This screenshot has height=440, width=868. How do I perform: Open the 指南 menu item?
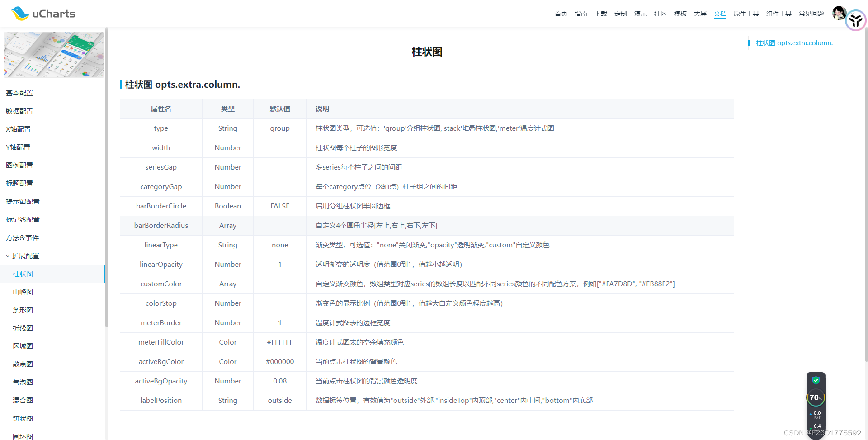581,14
